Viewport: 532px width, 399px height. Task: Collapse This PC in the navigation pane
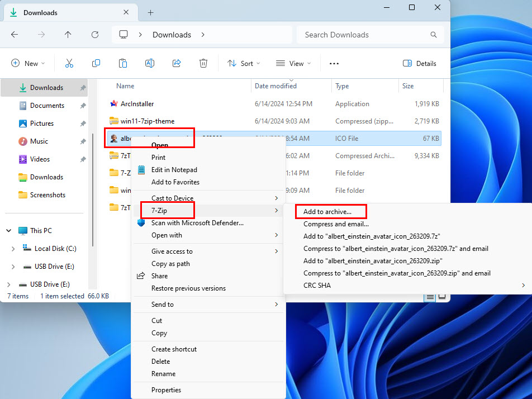click(8, 230)
